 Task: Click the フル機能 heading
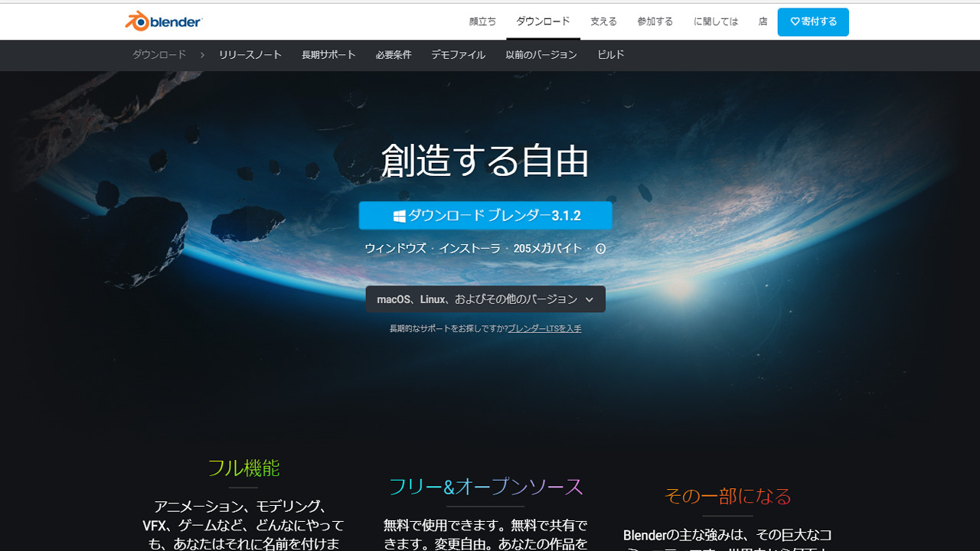(x=243, y=468)
